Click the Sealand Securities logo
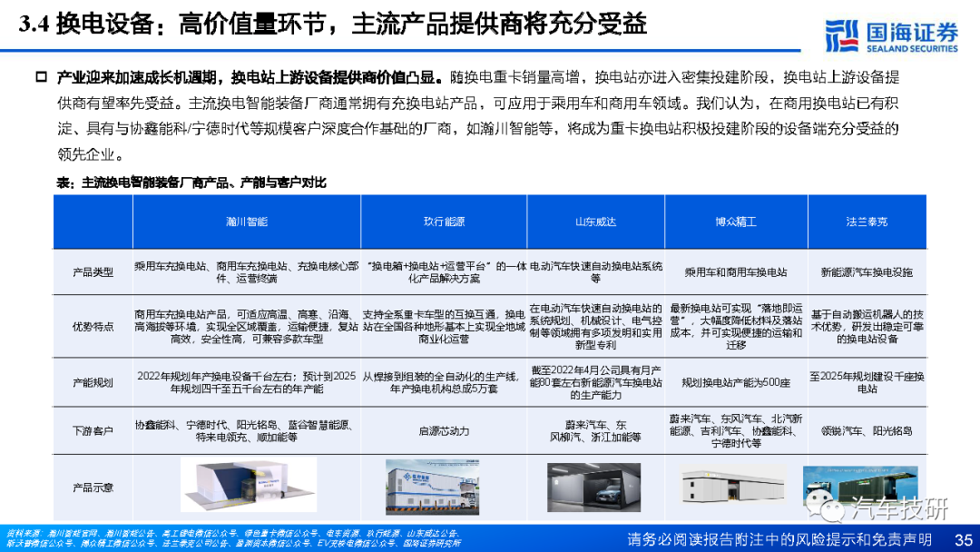 coord(891,35)
